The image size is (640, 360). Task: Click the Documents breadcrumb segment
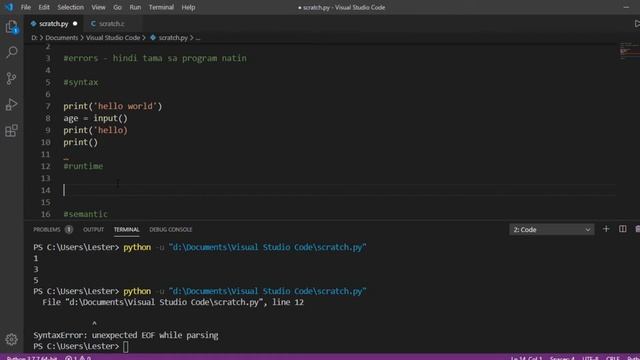(61, 38)
